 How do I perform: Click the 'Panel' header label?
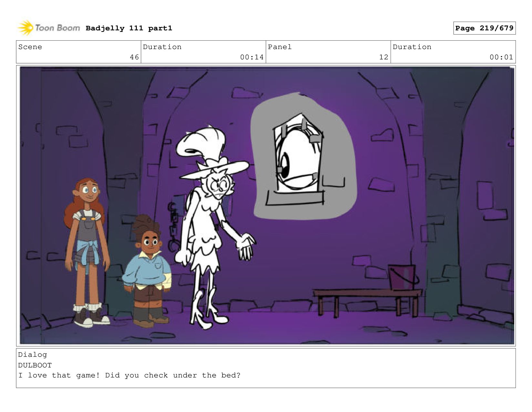[280, 47]
